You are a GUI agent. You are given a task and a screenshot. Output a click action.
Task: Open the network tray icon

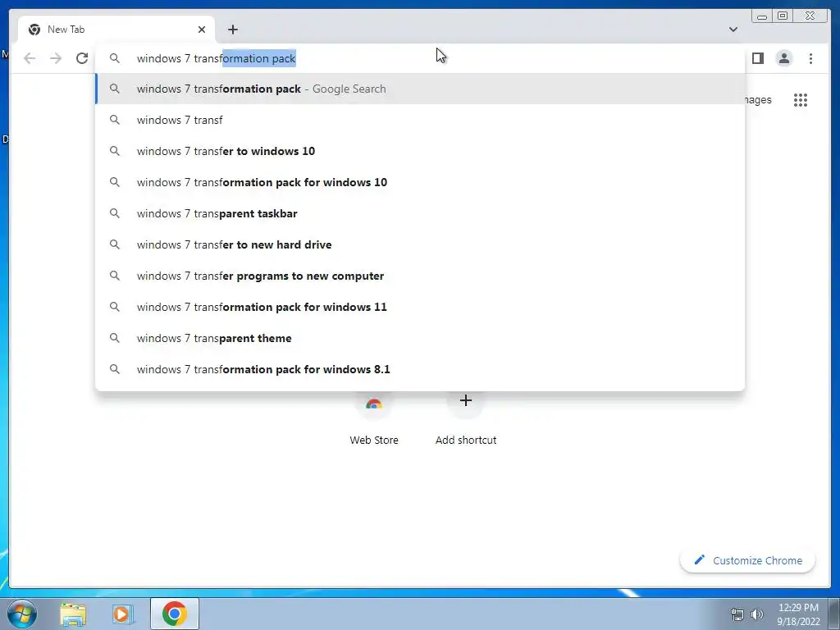(x=737, y=614)
